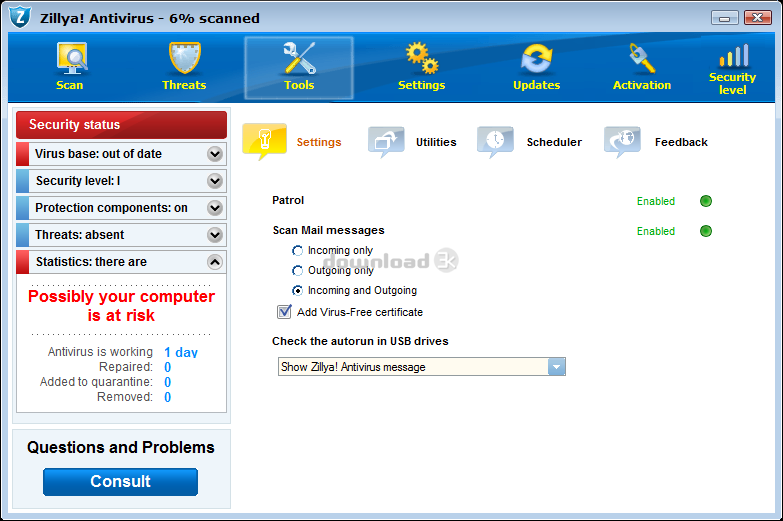Select Outgoing only radio button

(x=297, y=270)
